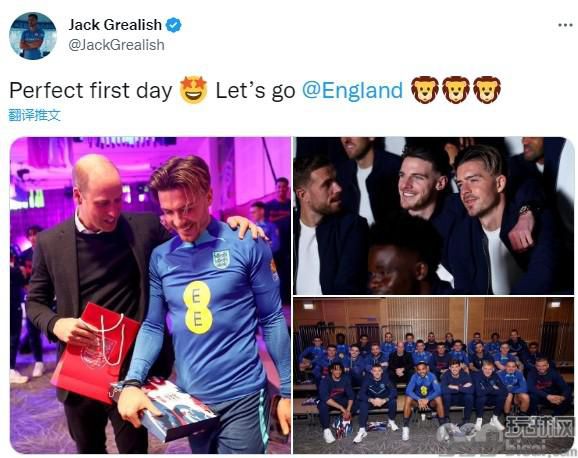This screenshot has height=458, width=578.
Task: Open the large purple-lit photo on the left
Action: 150,295
